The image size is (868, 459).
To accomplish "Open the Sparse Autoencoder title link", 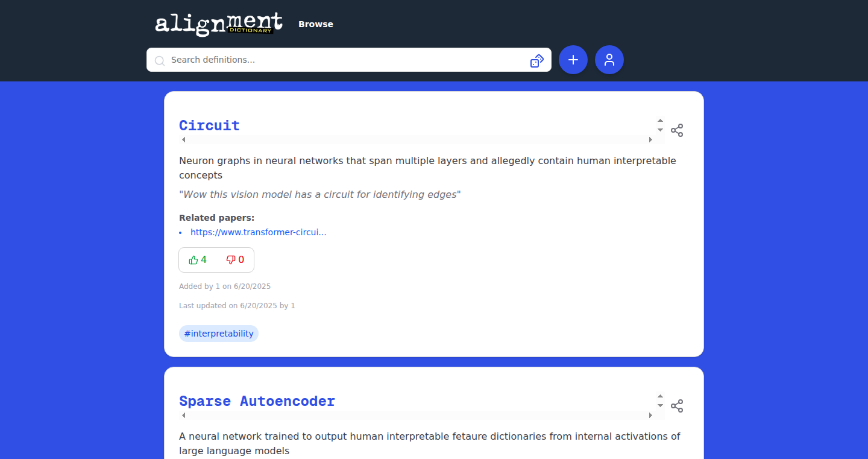I will 257,401.
